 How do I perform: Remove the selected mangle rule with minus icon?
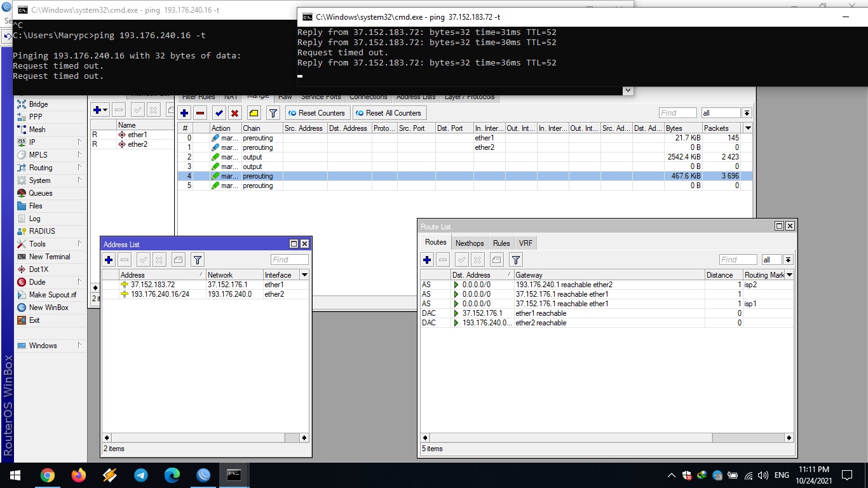point(200,113)
